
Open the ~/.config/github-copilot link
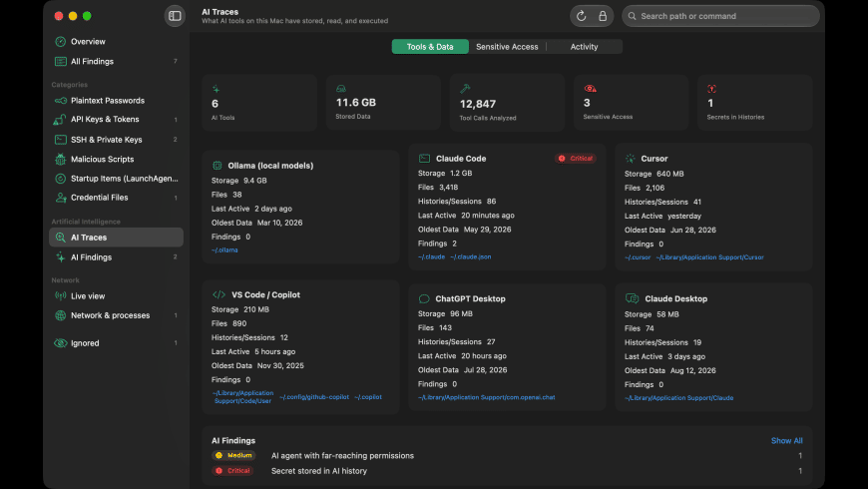(314, 396)
